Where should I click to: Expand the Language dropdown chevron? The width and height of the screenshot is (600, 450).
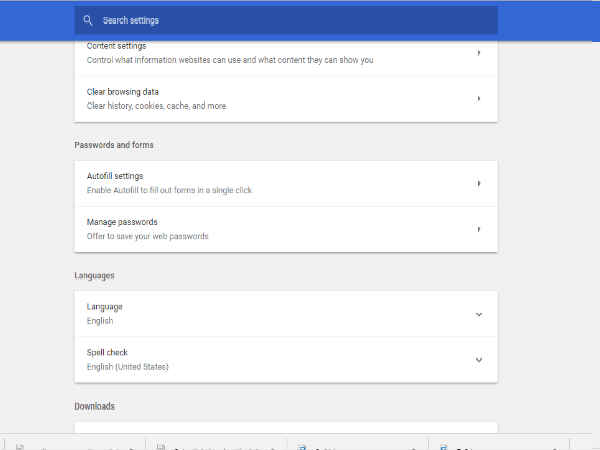tap(479, 315)
